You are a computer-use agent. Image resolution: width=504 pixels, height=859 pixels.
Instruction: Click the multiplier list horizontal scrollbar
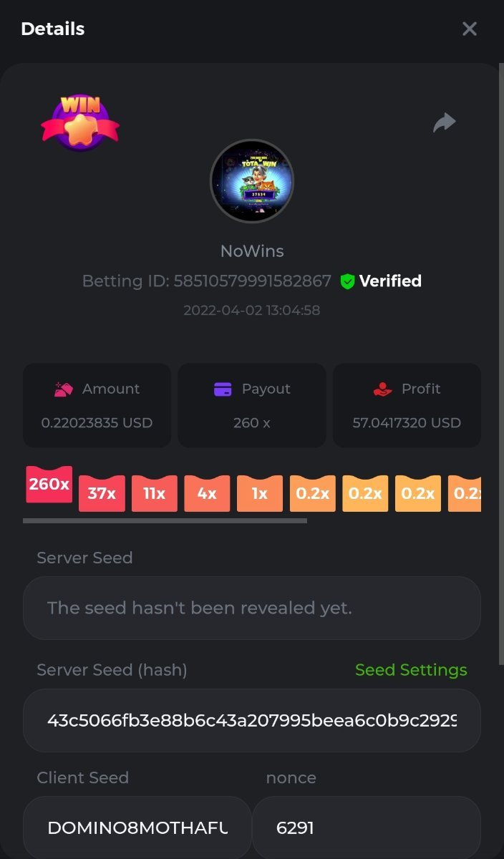coord(165,520)
